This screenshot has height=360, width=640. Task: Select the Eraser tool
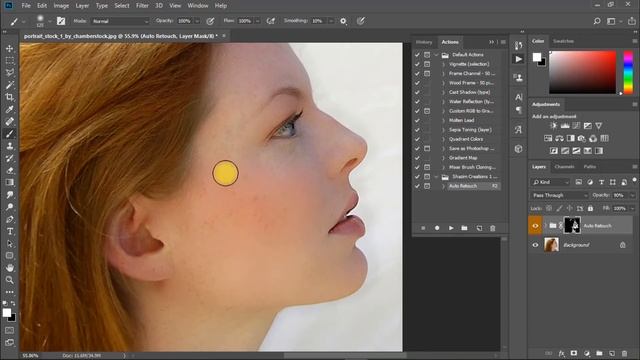(x=9, y=170)
